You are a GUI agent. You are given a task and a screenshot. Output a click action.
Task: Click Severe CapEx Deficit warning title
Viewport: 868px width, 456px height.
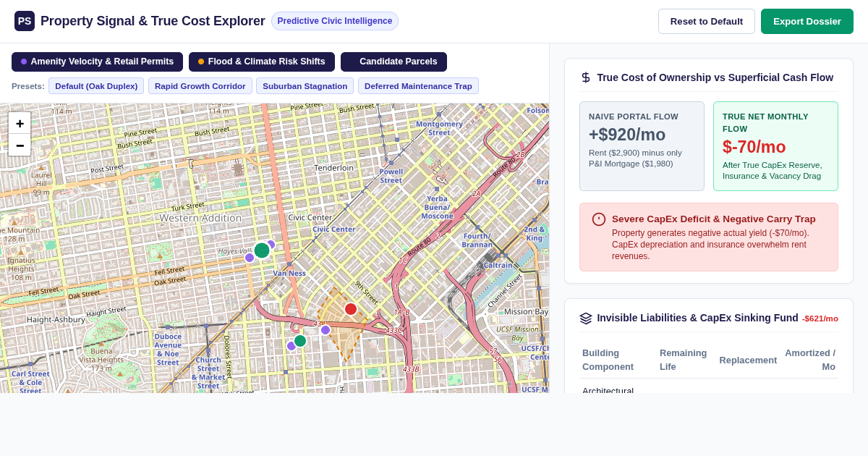714,219
